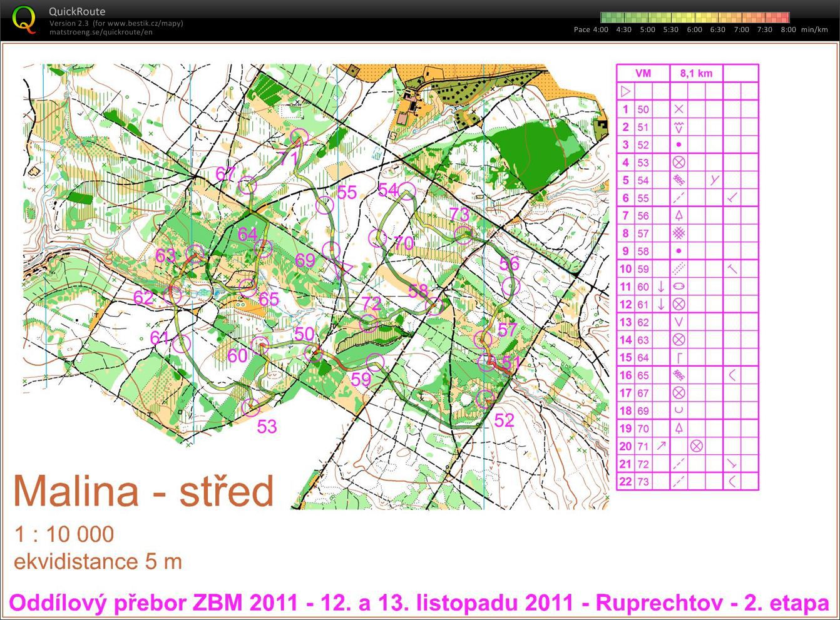The height and width of the screenshot is (620, 840).
Task: Click control 73 label on the map
Action: pos(459,215)
